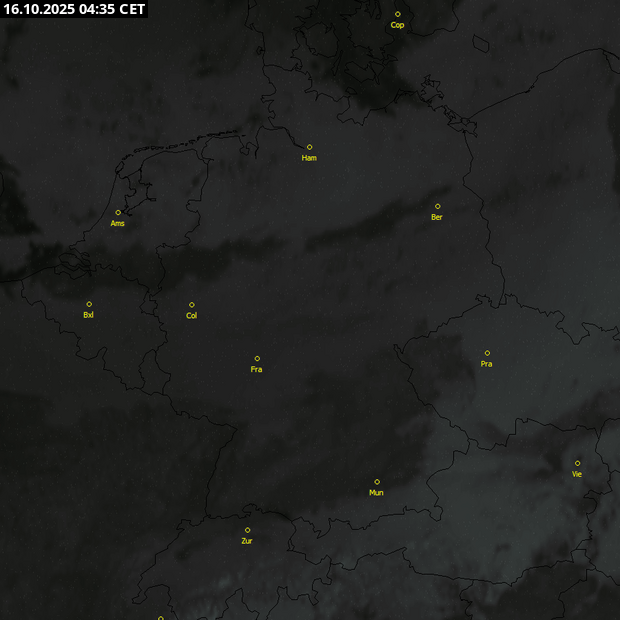Click the Frankfurt marker circle

[x=257, y=358]
